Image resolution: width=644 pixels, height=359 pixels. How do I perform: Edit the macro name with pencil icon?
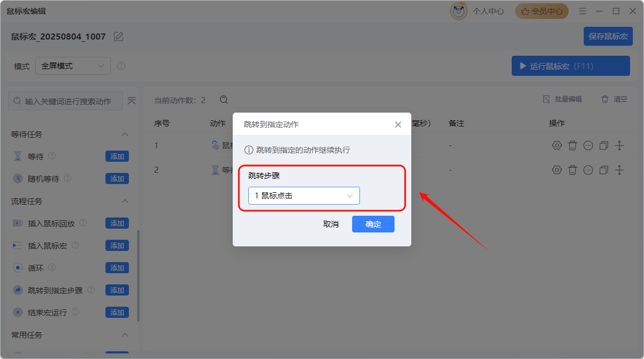119,37
